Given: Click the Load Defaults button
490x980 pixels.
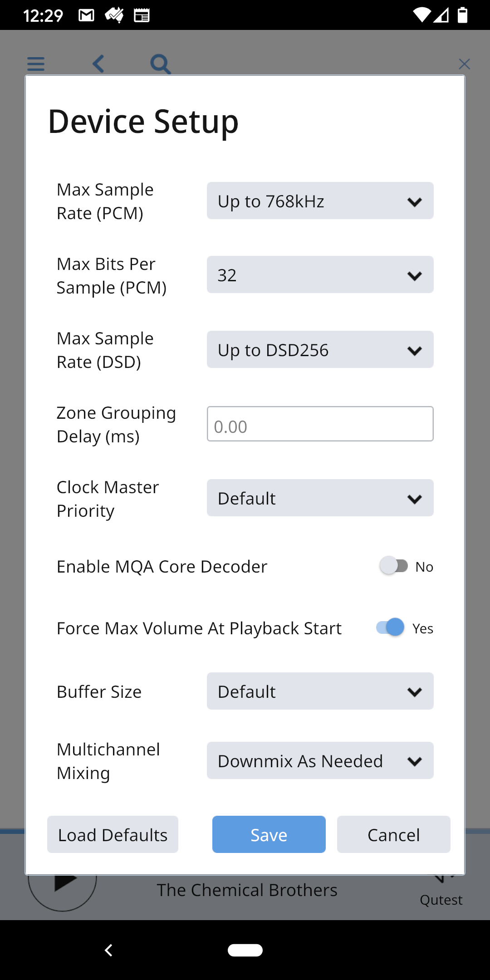Looking at the screenshot, I should point(113,834).
